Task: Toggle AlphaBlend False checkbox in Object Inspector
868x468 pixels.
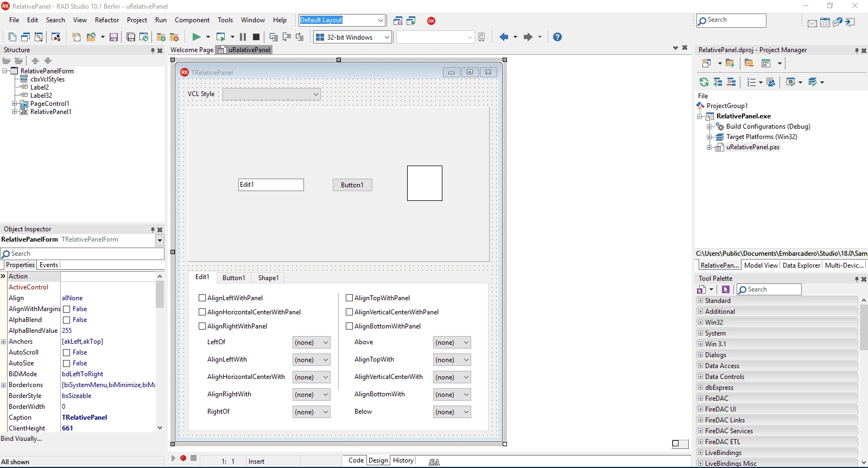Action: (67, 320)
